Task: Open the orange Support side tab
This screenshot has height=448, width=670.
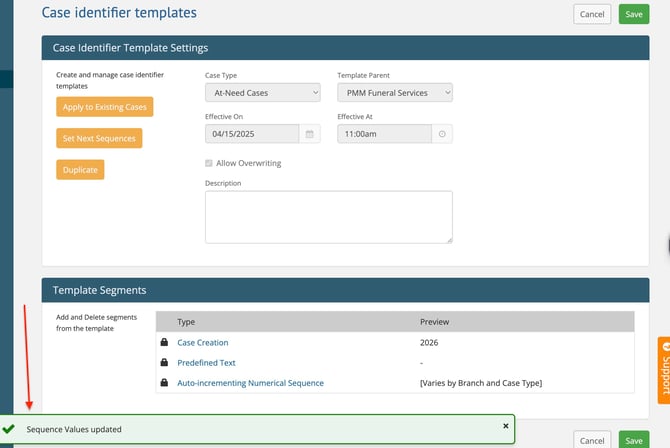Action: coord(663,371)
